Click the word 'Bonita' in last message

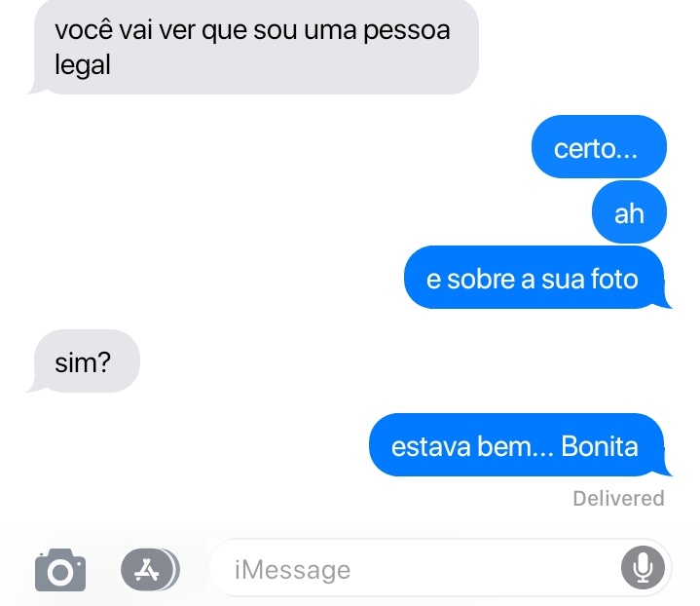(600, 446)
